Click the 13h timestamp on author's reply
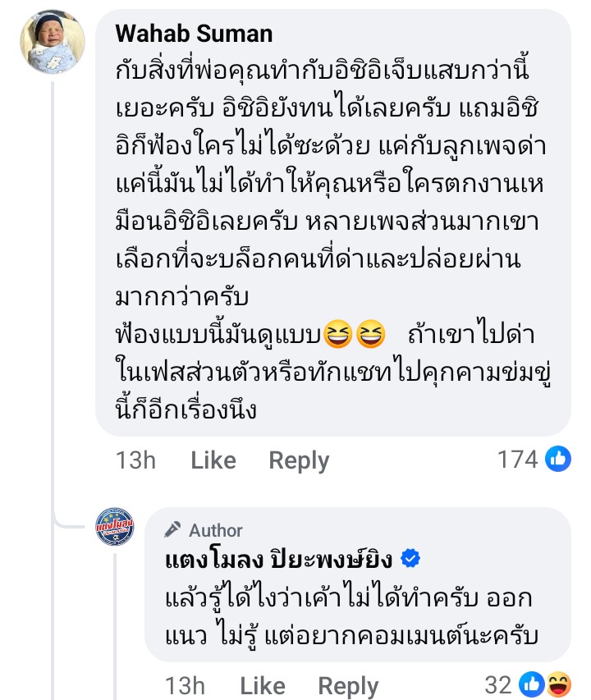The image size is (591, 700). click(x=184, y=685)
